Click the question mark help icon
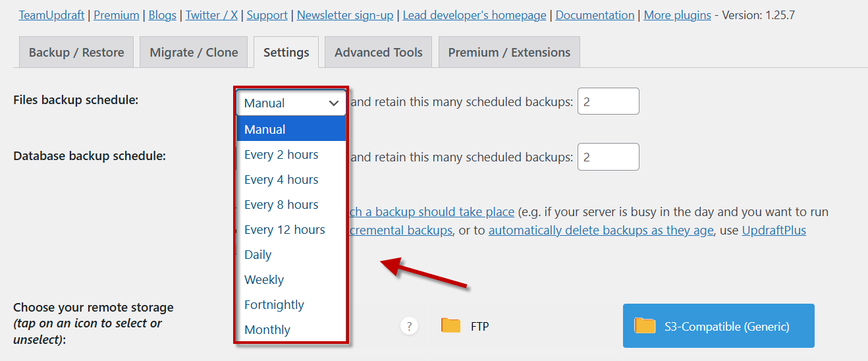 (x=409, y=325)
